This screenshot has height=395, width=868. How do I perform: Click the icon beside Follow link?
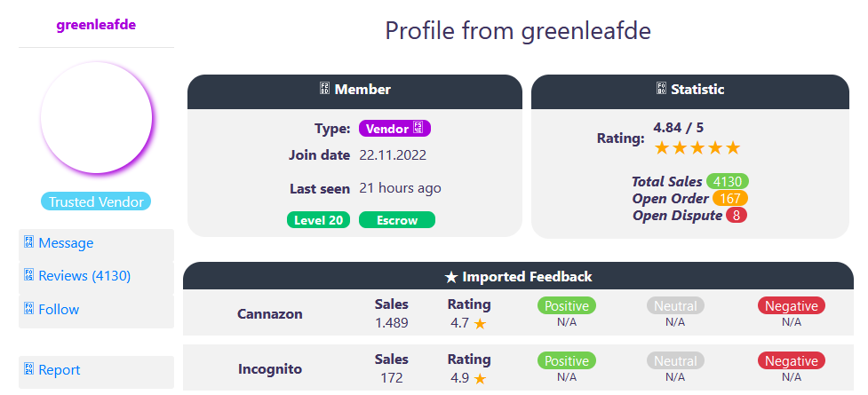[28, 309]
